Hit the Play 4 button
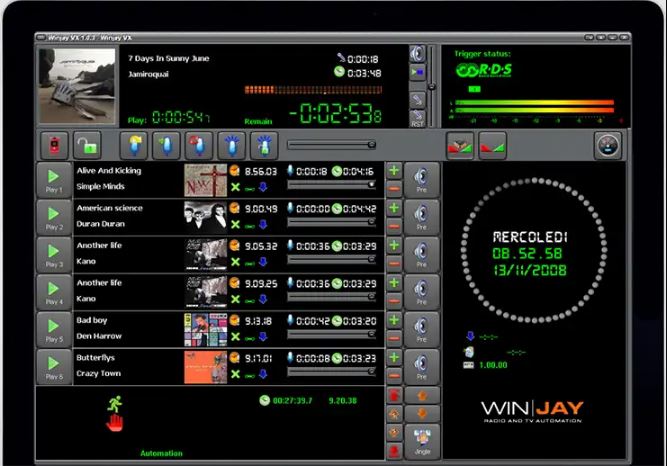 [x=54, y=292]
